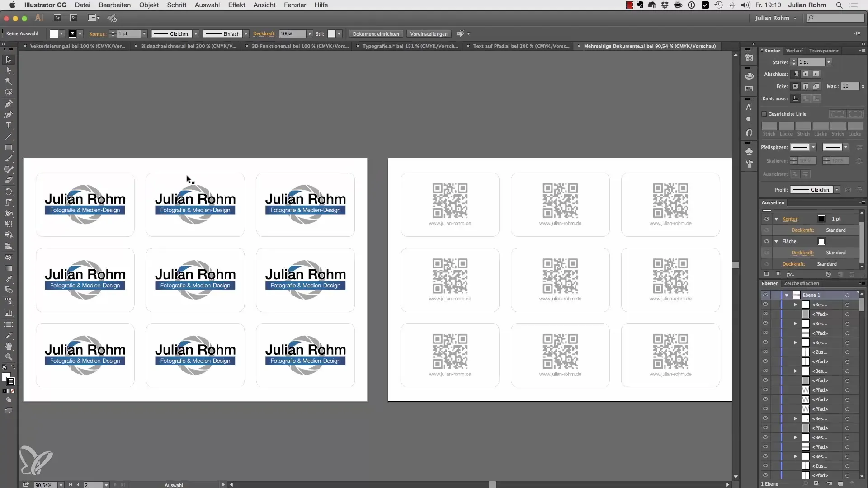Image resolution: width=868 pixels, height=488 pixels.
Task: Collapse the Kontur attribute triangle
Action: pyautogui.click(x=776, y=219)
